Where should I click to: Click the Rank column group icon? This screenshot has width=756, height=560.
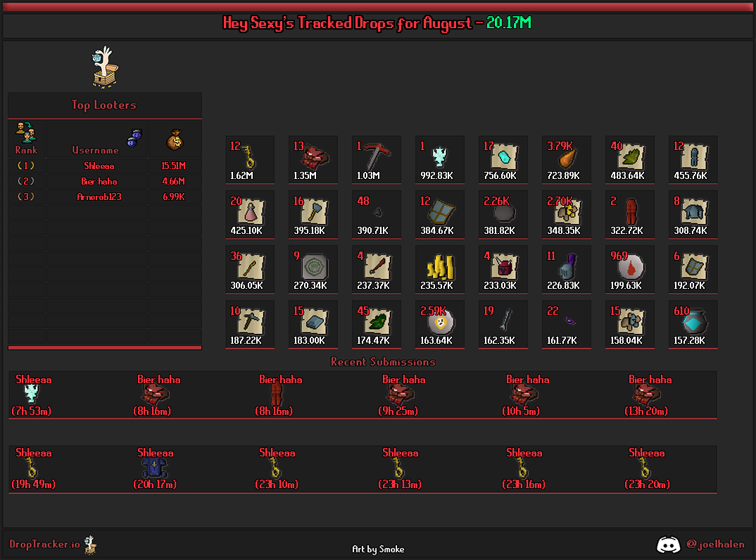[26, 132]
